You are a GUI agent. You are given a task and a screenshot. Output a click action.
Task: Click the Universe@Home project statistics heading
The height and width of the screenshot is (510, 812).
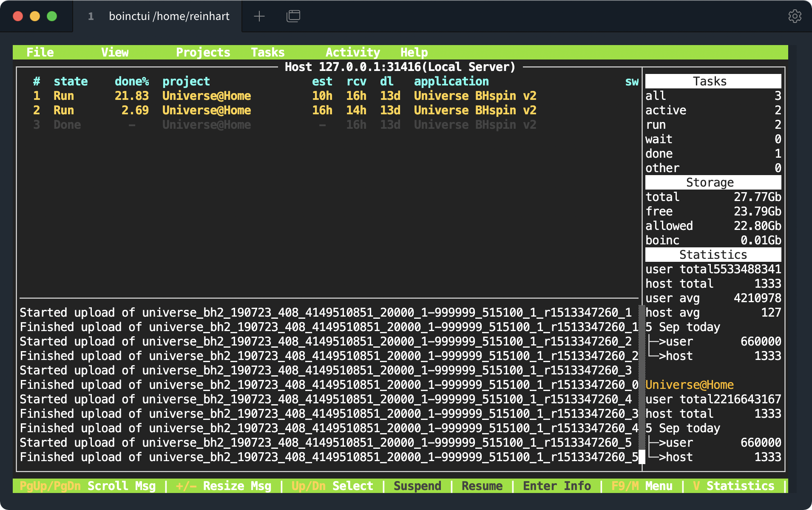(689, 385)
